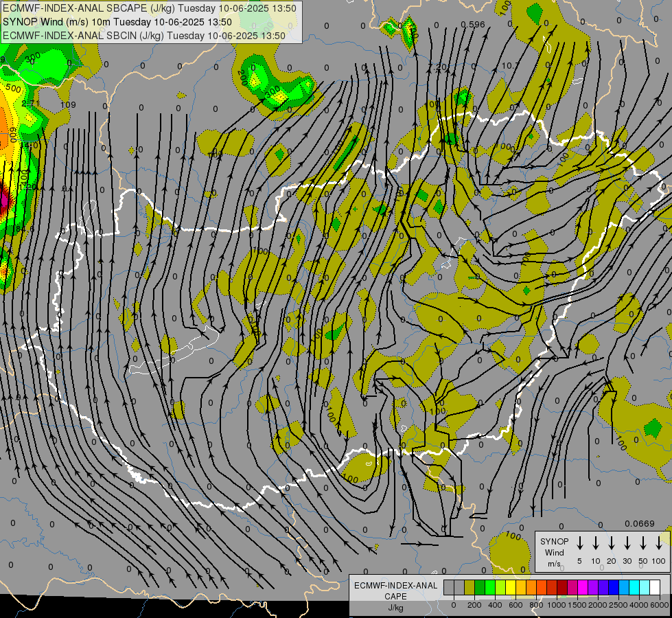The image size is (672, 618).
Task: Click the ECMWF-INDEX-ANAL SBCAPE title line
Action: pos(149,8)
